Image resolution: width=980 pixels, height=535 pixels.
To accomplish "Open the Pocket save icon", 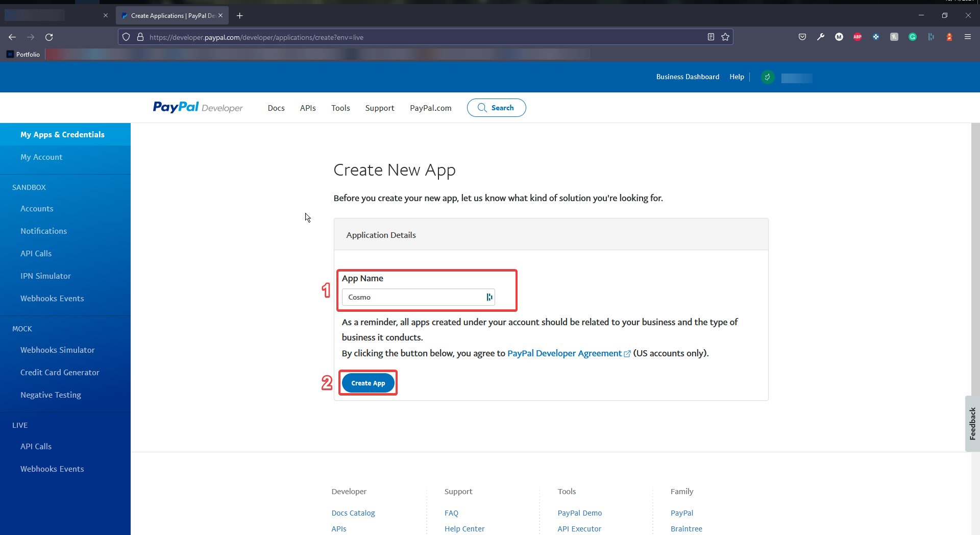I will tap(802, 37).
